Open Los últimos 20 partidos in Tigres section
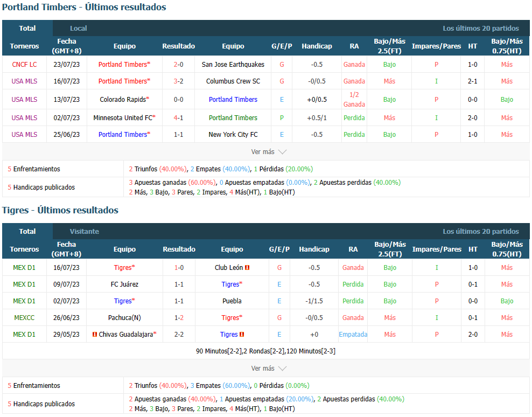 pos(480,231)
